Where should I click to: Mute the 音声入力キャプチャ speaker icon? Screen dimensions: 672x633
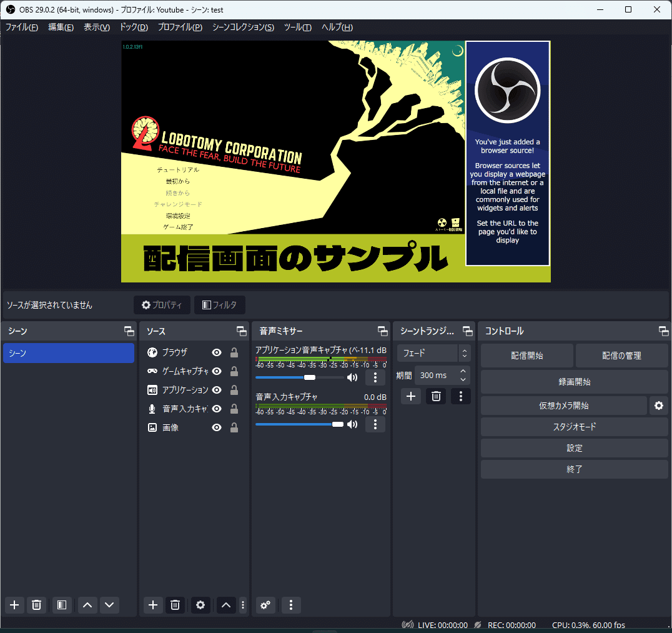(x=352, y=424)
